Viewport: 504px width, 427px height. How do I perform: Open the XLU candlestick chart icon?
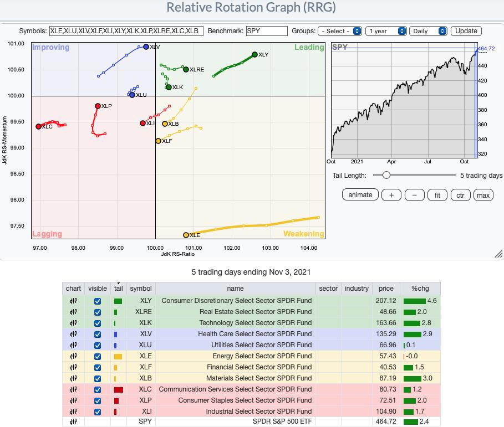point(73,345)
